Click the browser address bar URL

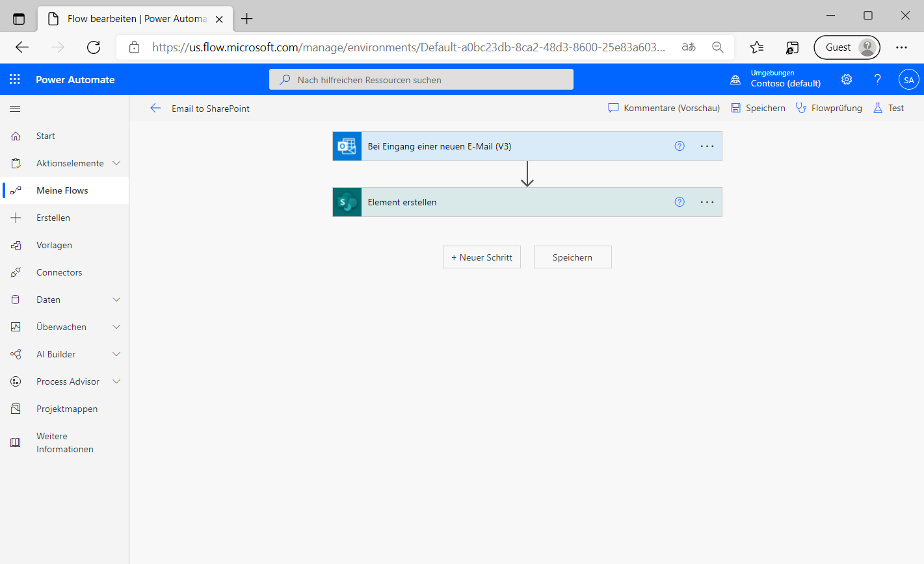[x=408, y=47]
